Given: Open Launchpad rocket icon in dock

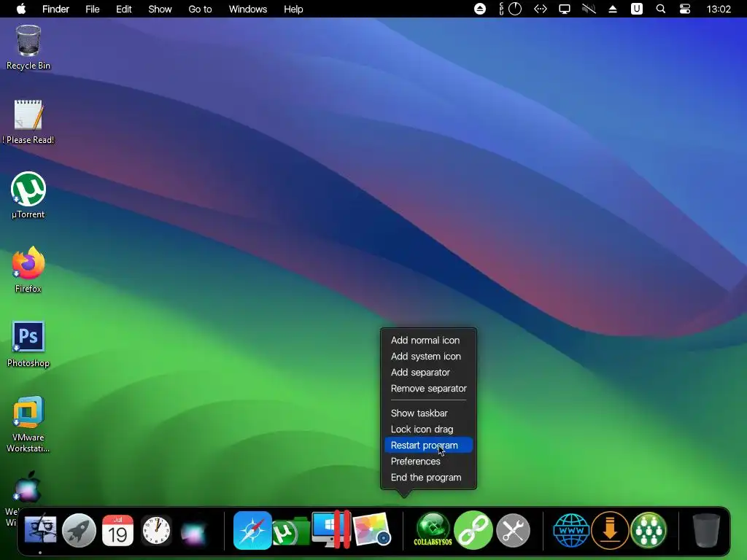Looking at the screenshot, I should pos(79,530).
